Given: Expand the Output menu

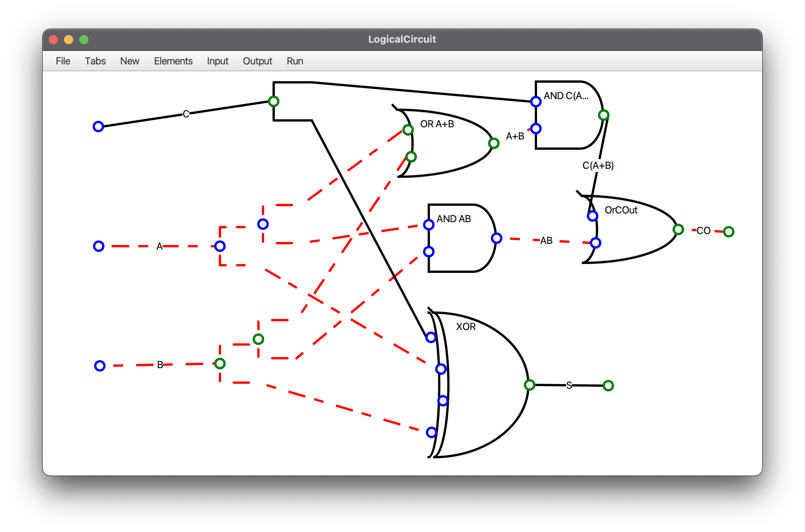Looking at the screenshot, I should tap(257, 61).
